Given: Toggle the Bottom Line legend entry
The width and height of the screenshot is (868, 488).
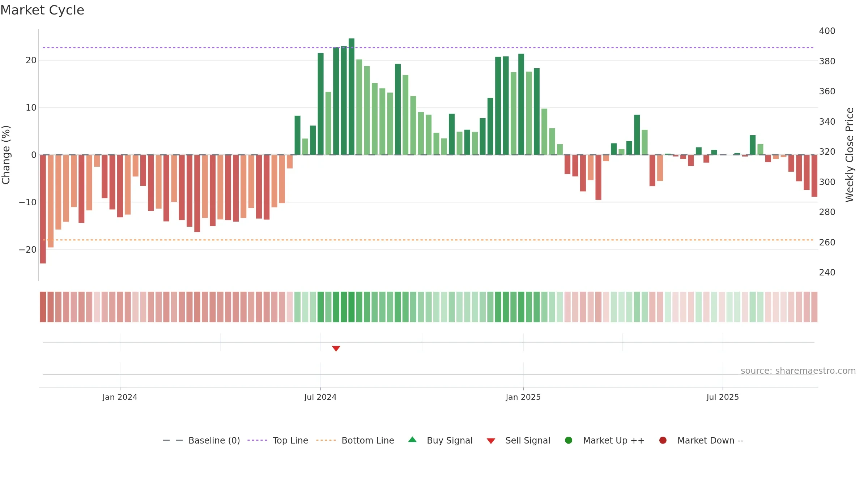Looking at the screenshot, I should (x=355, y=440).
